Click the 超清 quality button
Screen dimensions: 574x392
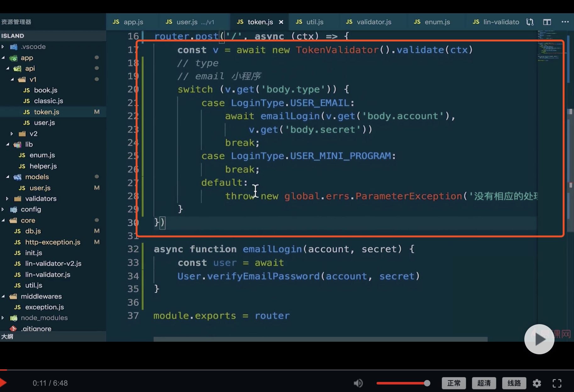484,383
